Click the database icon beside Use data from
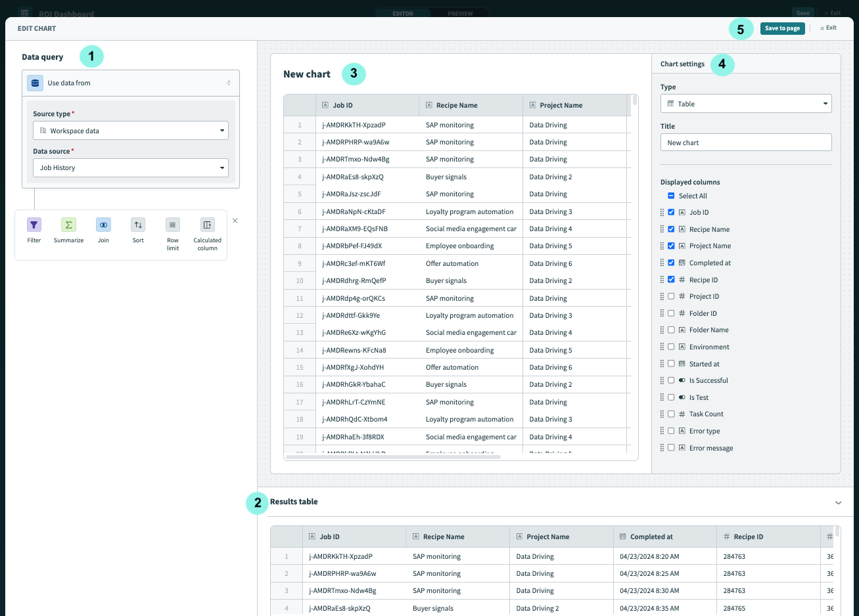 pos(35,83)
